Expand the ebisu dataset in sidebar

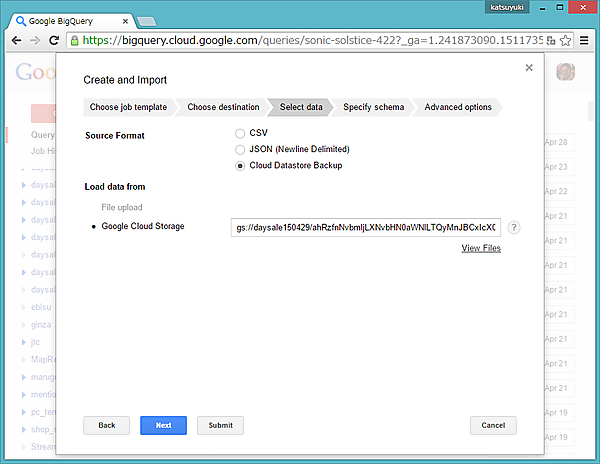coord(23,307)
